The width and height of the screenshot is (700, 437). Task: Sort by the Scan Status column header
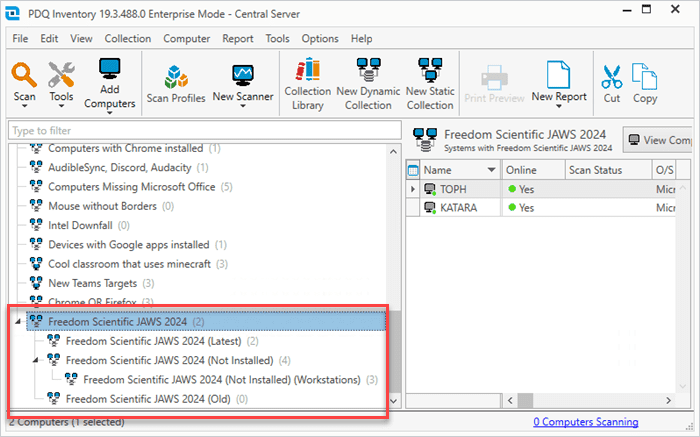pos(608,170)
